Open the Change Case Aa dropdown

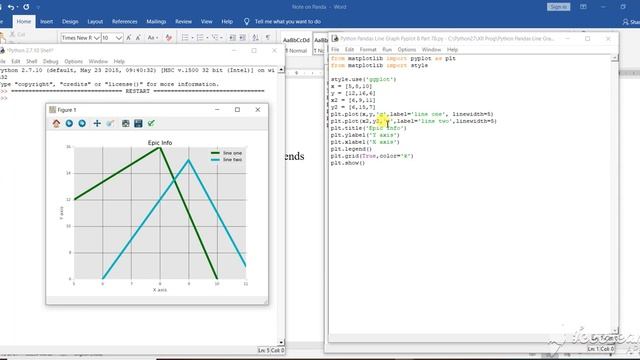153,38
